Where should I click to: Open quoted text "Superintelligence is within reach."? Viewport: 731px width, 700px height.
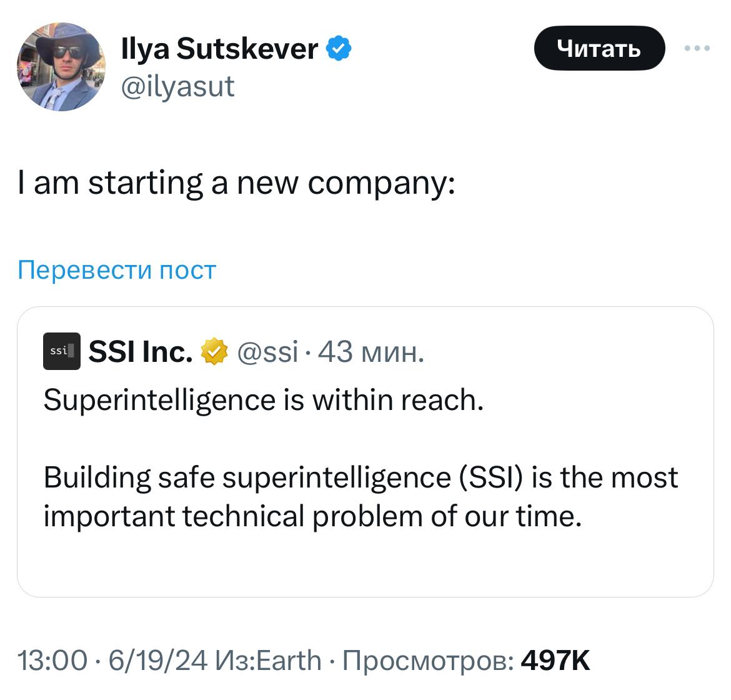264,400
